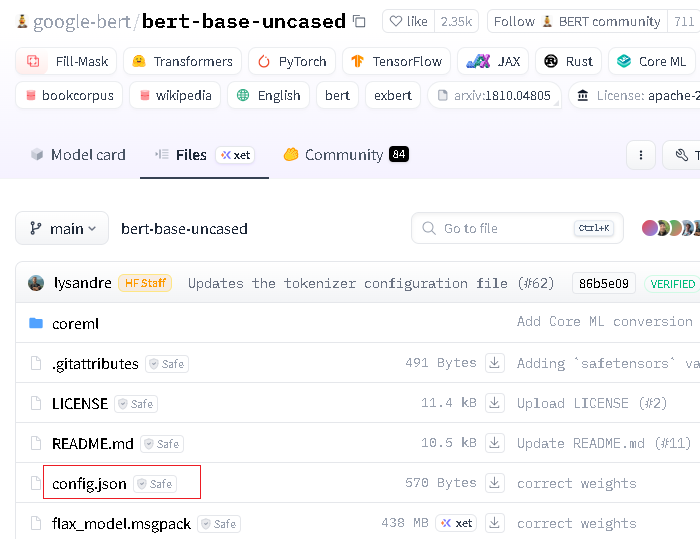Click the Fill-Mask task tag
This screenshot has height=539, width=700.
click(67, 61)
